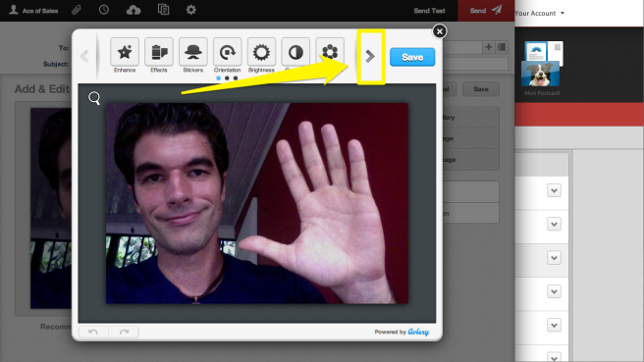Click the copy pages icon in top bar
Image resolution: width=644 pixels, height=362 pixels.
pos(164,10)
